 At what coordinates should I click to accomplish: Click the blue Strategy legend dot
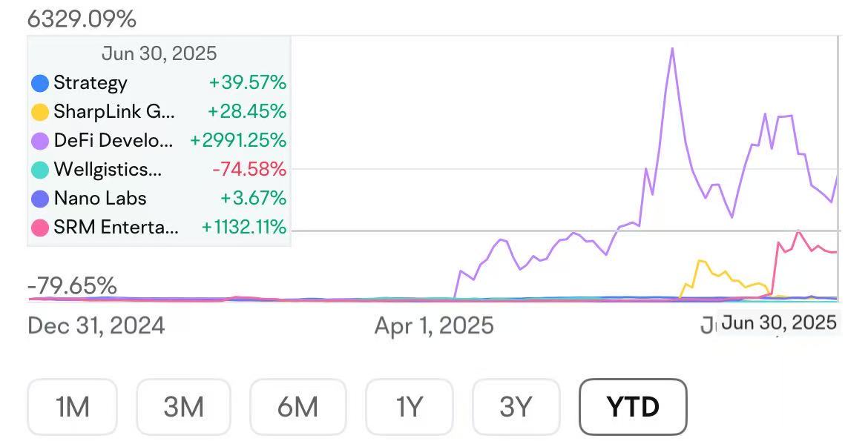[40, 83]
